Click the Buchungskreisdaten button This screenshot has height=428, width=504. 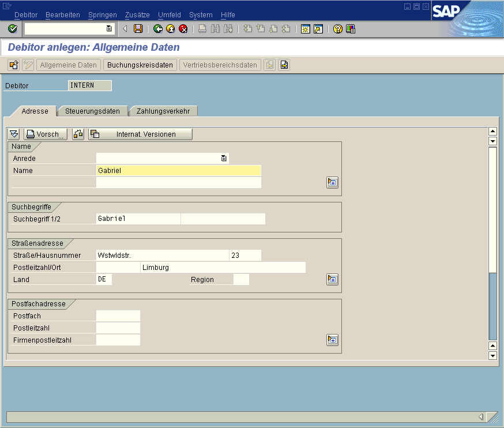coord(140,65)
